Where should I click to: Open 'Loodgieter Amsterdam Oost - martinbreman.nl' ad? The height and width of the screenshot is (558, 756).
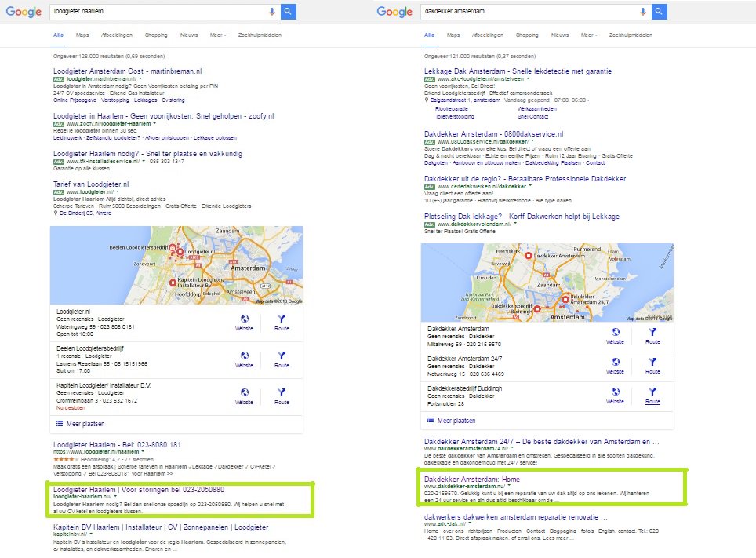pos(127,71)
